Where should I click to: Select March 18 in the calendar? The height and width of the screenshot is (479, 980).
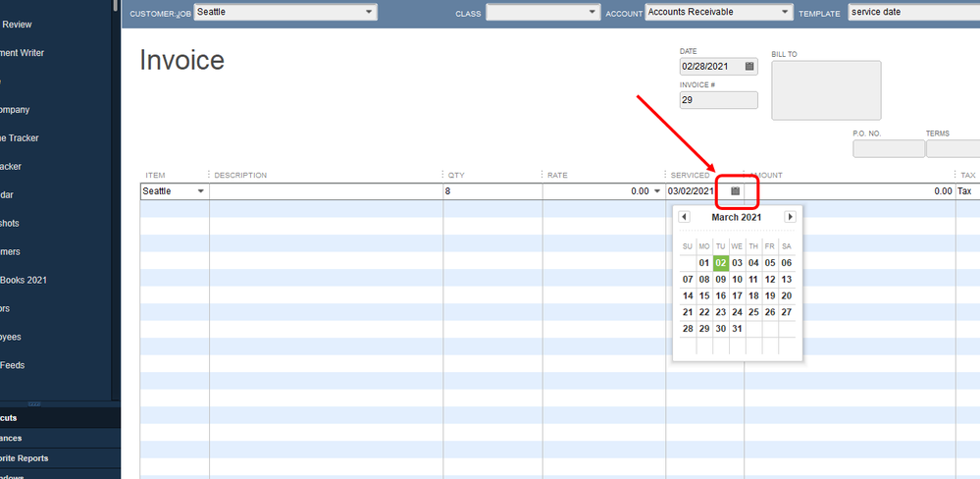coord(753,295)
